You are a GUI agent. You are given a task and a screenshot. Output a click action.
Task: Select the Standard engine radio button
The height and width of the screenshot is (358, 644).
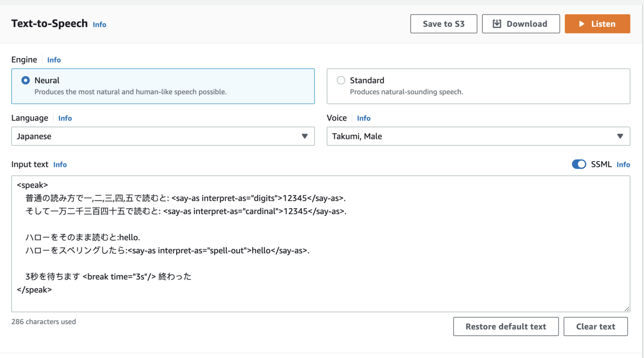[x=341, y=80]
